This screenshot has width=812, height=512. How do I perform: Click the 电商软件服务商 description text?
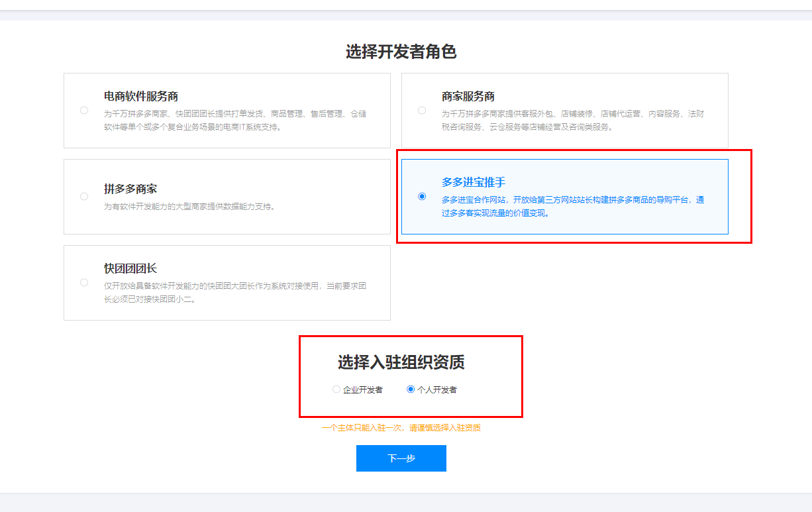[235, 120]
